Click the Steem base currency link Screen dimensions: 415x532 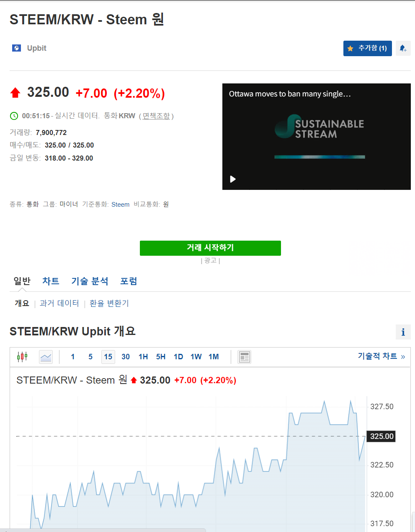click(x=120, y=205)
